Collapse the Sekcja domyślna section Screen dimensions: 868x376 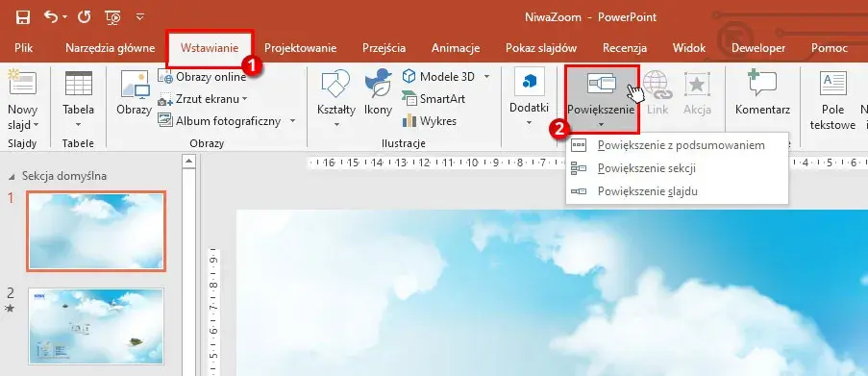[12, 177]
